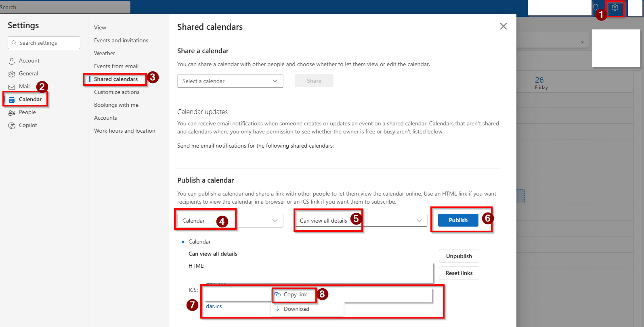Screen dimensions: 644x327
Task: Click the Reset links button
Action: pos(459,273)
